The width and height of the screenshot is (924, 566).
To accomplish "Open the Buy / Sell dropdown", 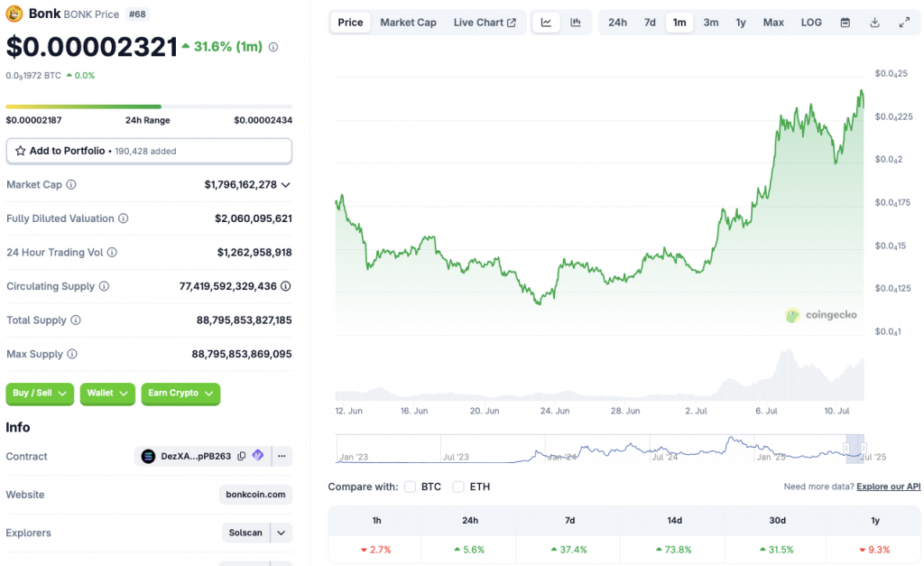I will pos(39,394).
